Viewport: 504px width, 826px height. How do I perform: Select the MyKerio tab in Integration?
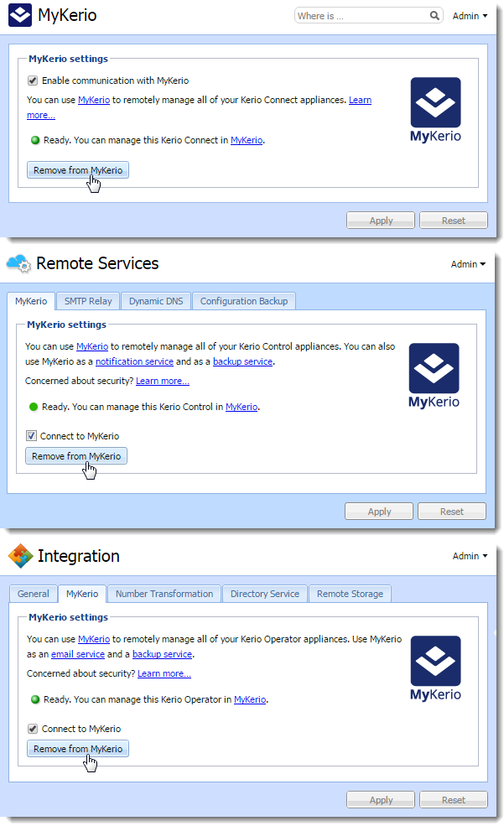point(82,594)
